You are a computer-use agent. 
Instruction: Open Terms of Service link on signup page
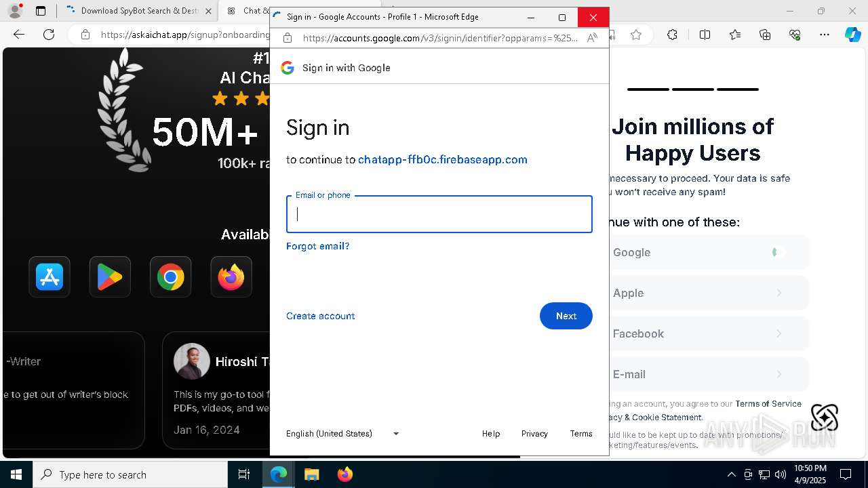[x=768, y=404]
